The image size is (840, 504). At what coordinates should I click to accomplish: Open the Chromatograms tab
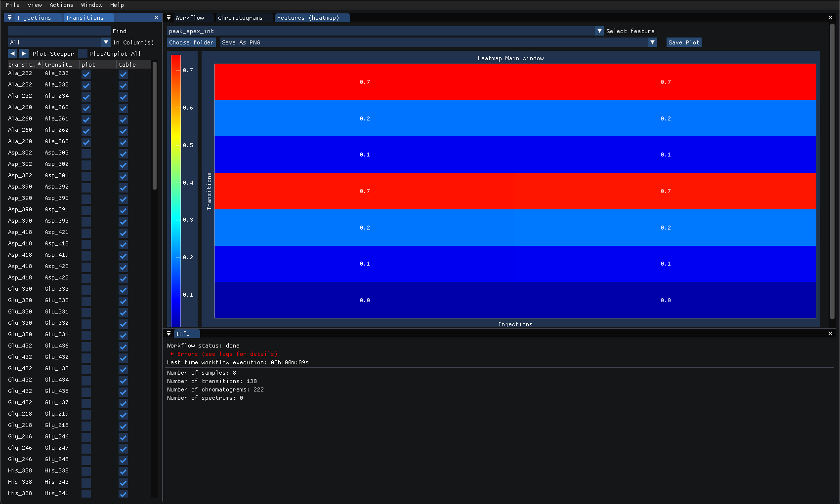point(240,18)
